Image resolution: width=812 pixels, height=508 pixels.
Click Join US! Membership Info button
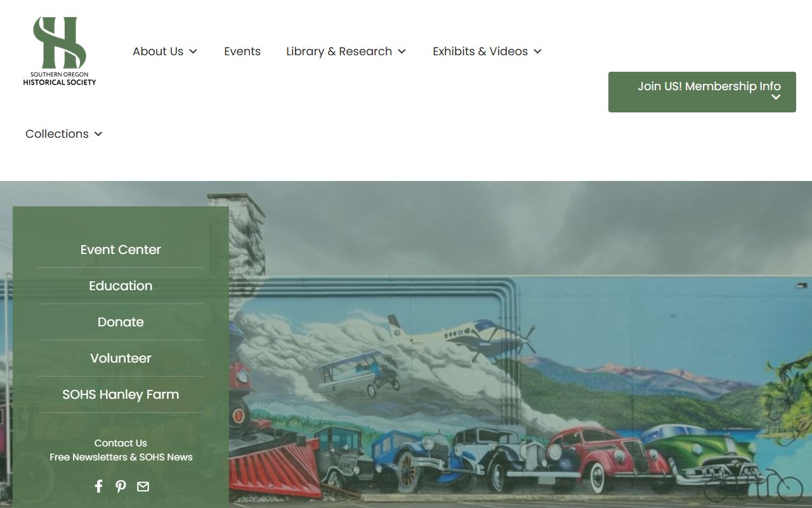pyautogui.click(x=702, y=92)
